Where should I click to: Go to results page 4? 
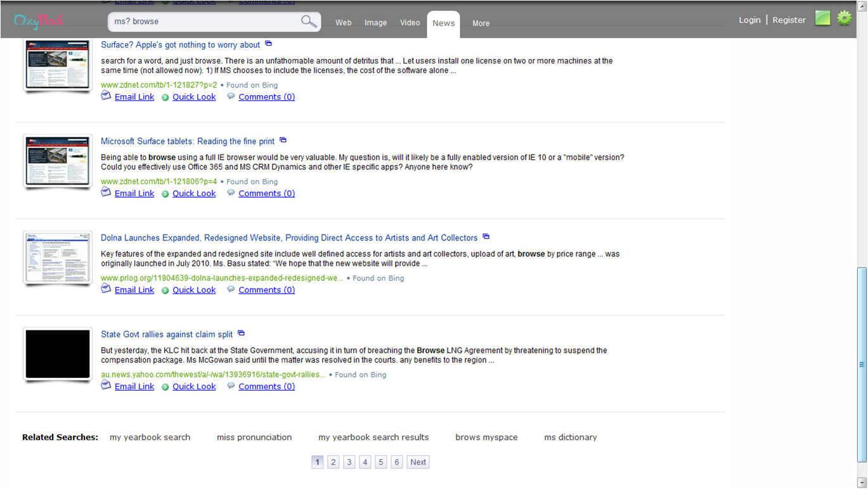pos(365,462)
